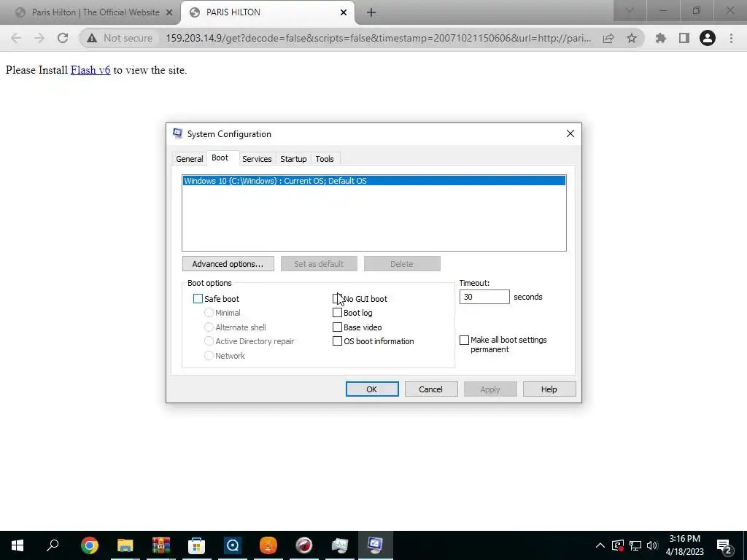Viewport: 747px width, 560px height.
Task: Close the PARIS HILTON tab
Action: [x=344, y=12]
